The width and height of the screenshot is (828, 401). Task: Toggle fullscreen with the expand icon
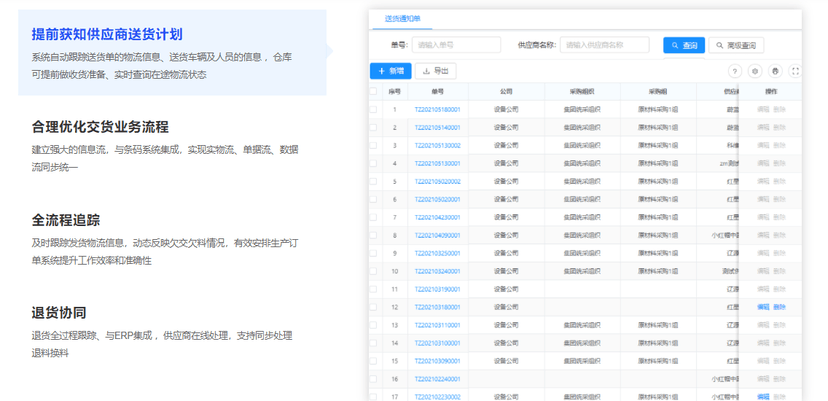795,71
